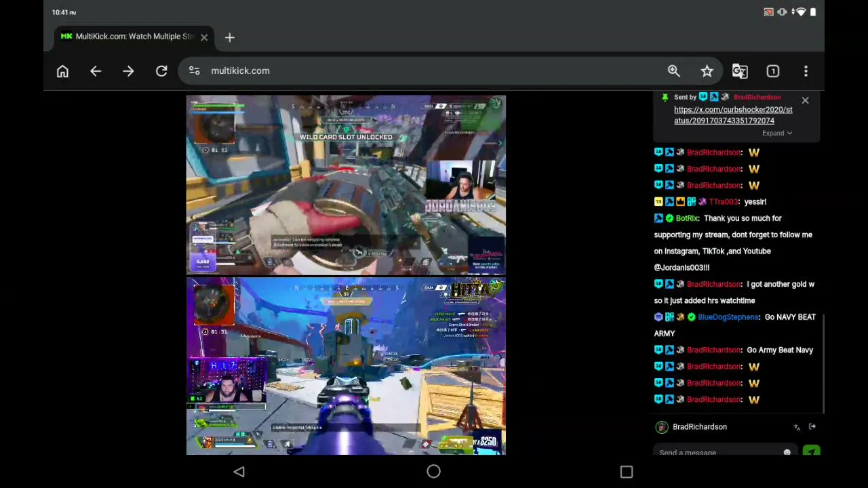Viewport: 868px width, 488px height.
Task: Click BlueDogStephens' verified badge
Action: pos(691,317)
